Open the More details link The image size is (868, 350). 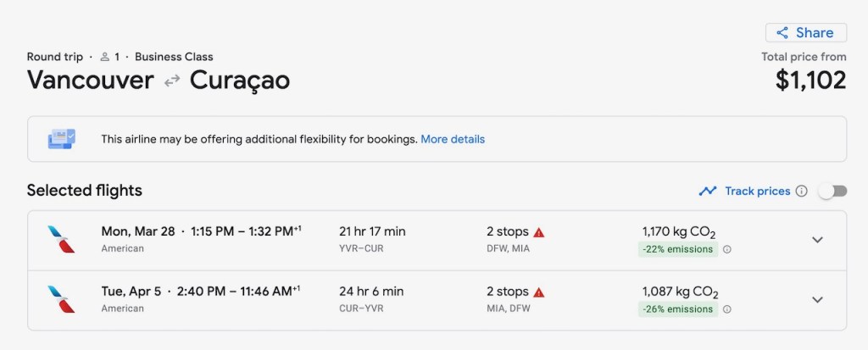453,139
